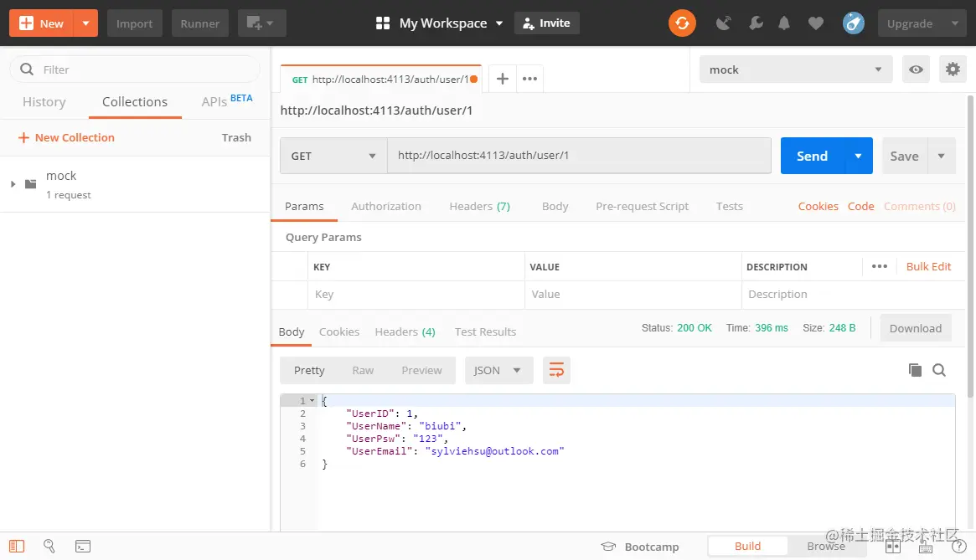Click the two-pane layout icon

pos(893,547)
